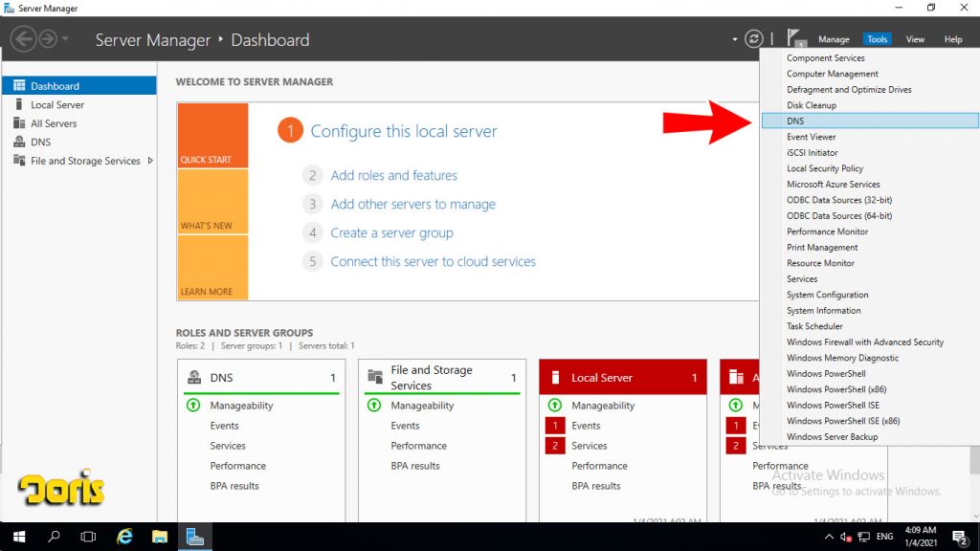This screenshot has width=980, height=551.
Task: Open Task View on the taskbar
Action: click(x=88, y=537)
